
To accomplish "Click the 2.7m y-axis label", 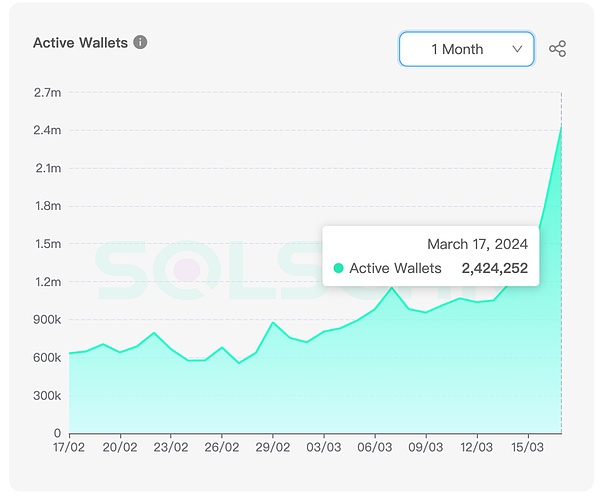I will 48,93.
